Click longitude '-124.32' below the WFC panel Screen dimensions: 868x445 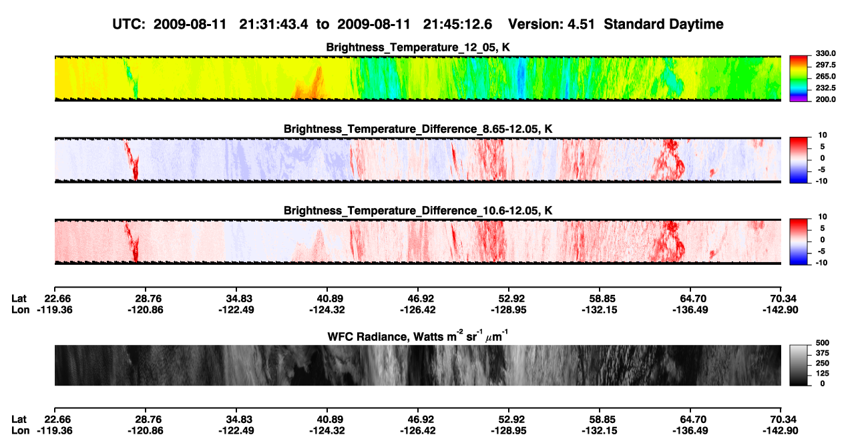[326, 430]
